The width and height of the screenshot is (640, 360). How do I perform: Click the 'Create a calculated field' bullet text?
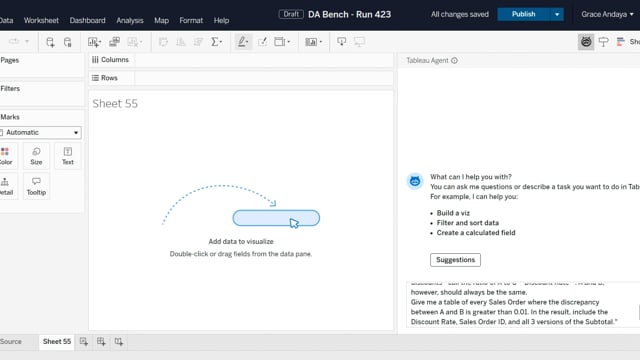pyautogui.click(x=476, y=233)
